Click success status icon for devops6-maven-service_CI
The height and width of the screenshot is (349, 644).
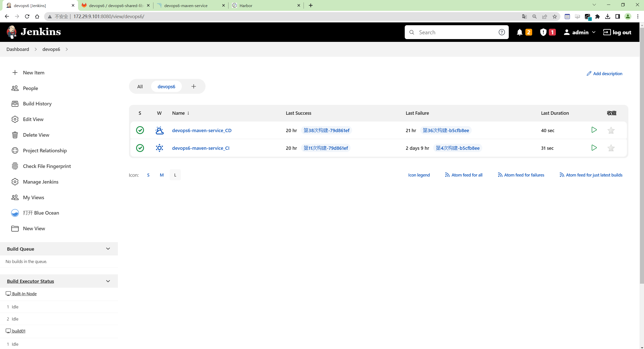(x=140, y=148)
